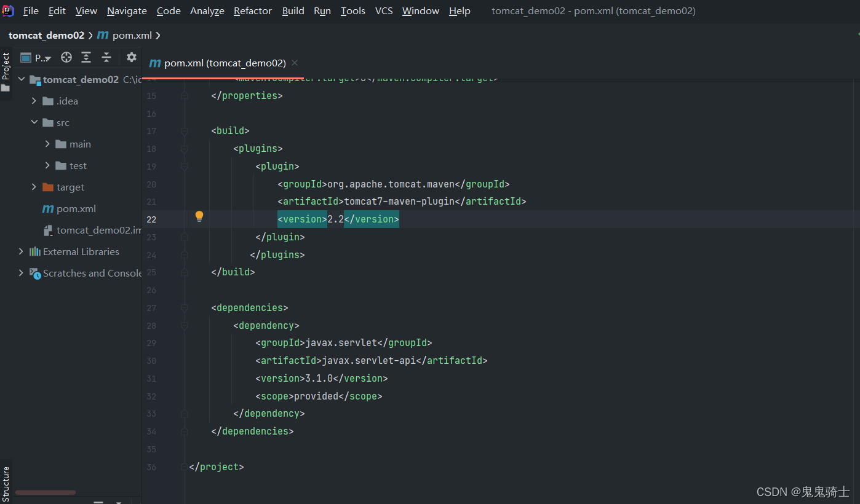Select Scratches and Consoles tree item
Viewport: 860px width, 504px height.
(x=86, y=273)
